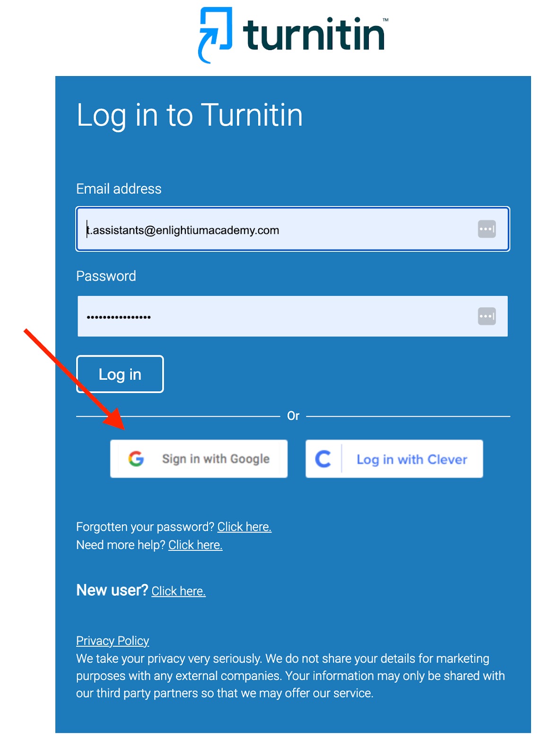Sign in with Google button
Screen dimensions: 557x756
199,459
